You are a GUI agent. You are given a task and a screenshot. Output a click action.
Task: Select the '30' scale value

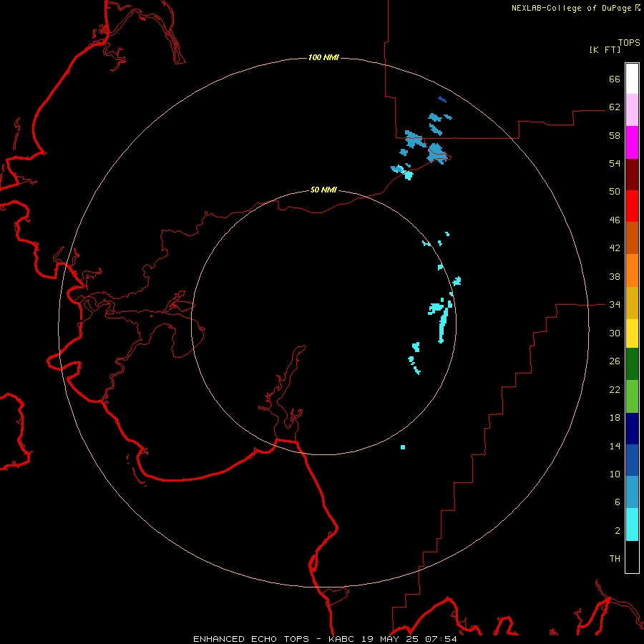click(x=615, y=333)
